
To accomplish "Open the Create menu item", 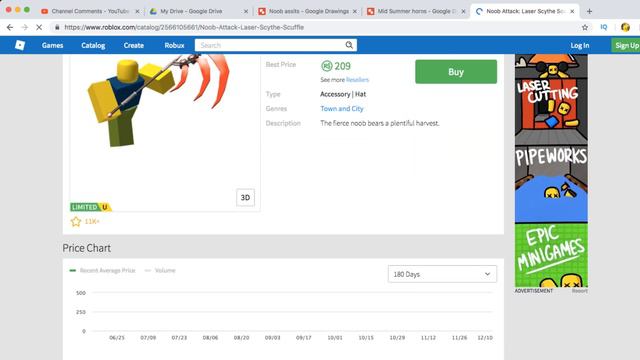I will (134, 45).
